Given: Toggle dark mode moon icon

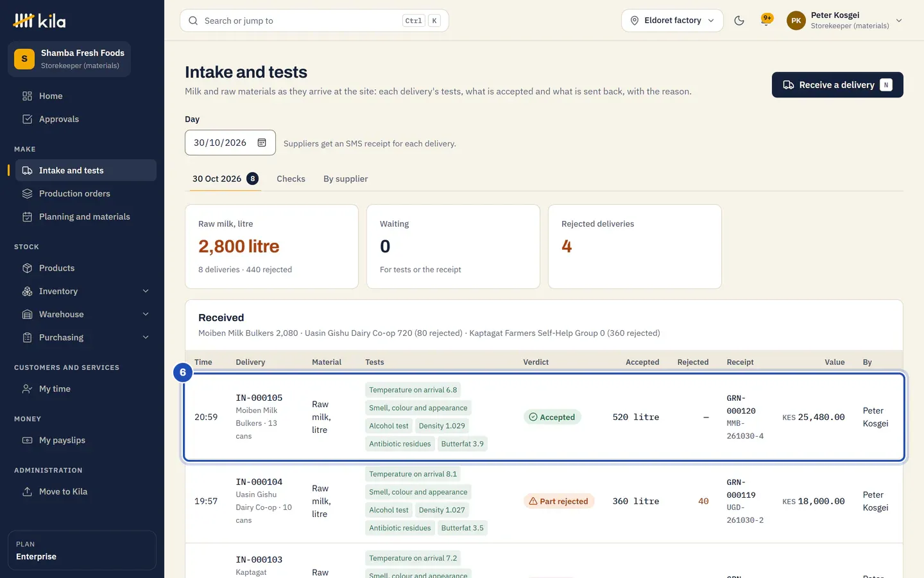Looking at the screenshot, I should point(739,21).
